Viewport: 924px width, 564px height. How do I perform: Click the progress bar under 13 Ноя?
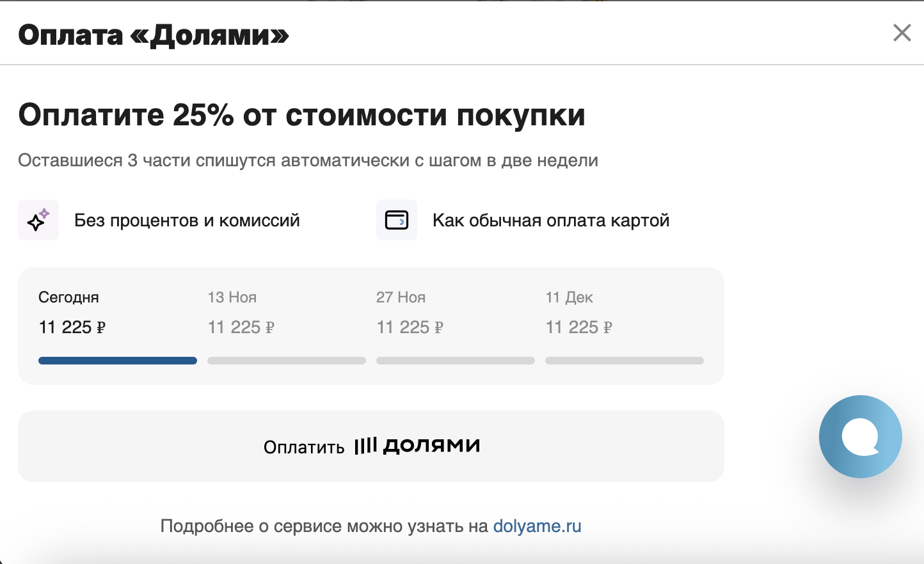[287, 361]
